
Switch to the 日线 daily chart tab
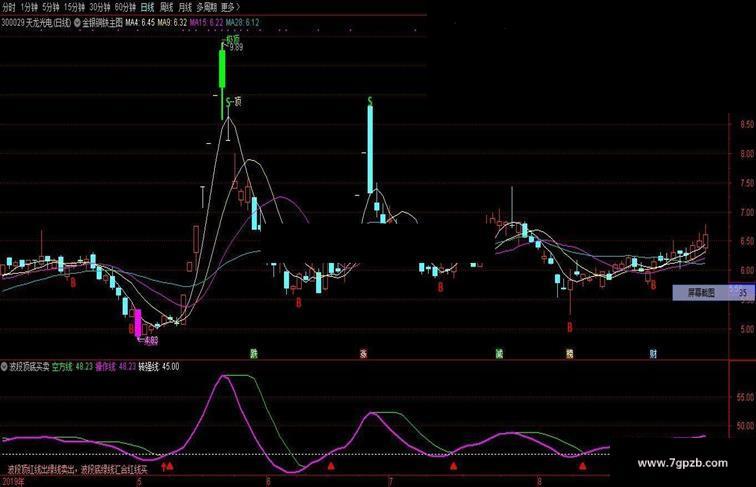click(148, 7)
